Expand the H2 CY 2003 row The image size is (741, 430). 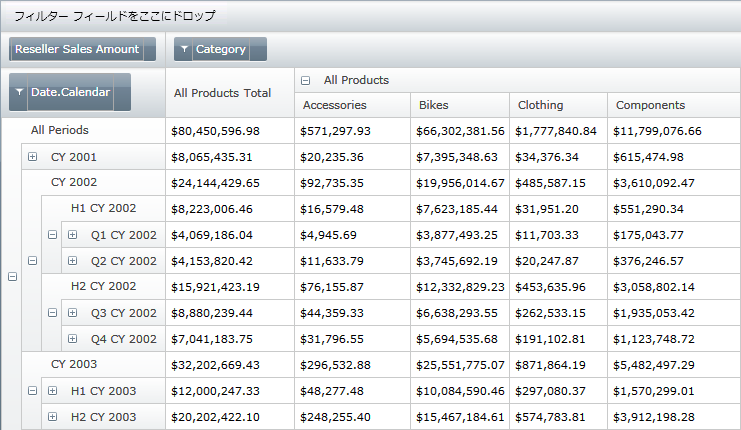(52, 417)
